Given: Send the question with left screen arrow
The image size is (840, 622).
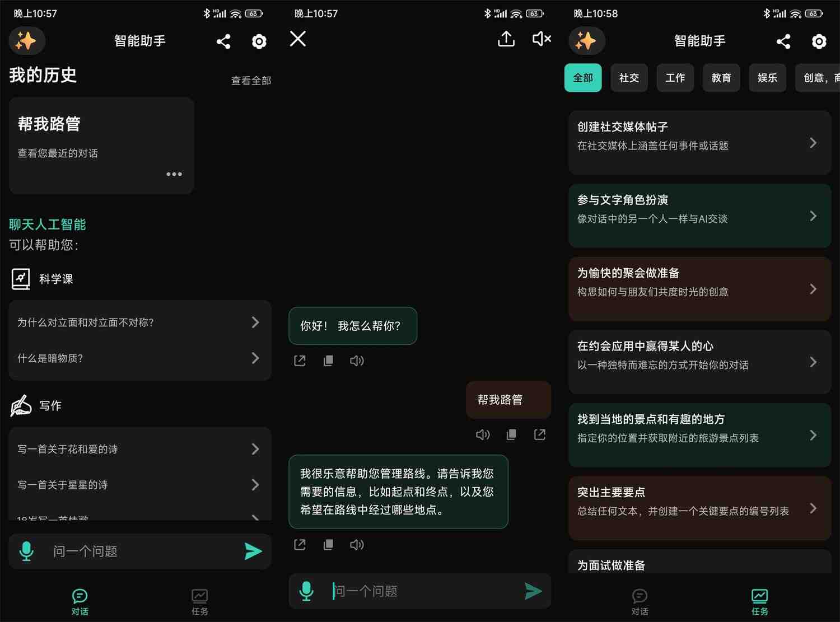Looking at the screenshot, I should (x=253, y=551).
